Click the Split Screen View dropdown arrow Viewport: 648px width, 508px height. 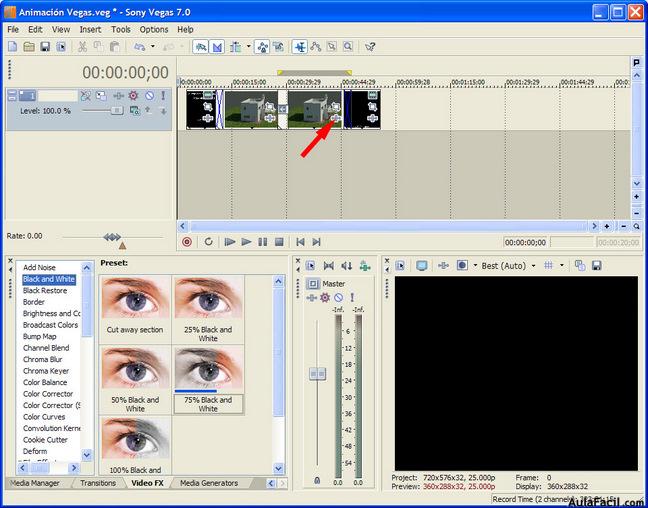point(475,265)
